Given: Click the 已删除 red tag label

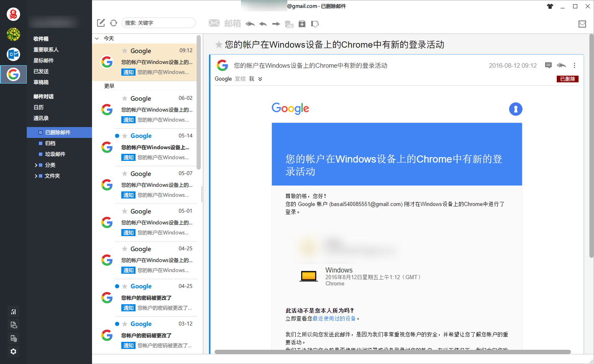Looking at the screenshot, I should (x=568, y=79).
